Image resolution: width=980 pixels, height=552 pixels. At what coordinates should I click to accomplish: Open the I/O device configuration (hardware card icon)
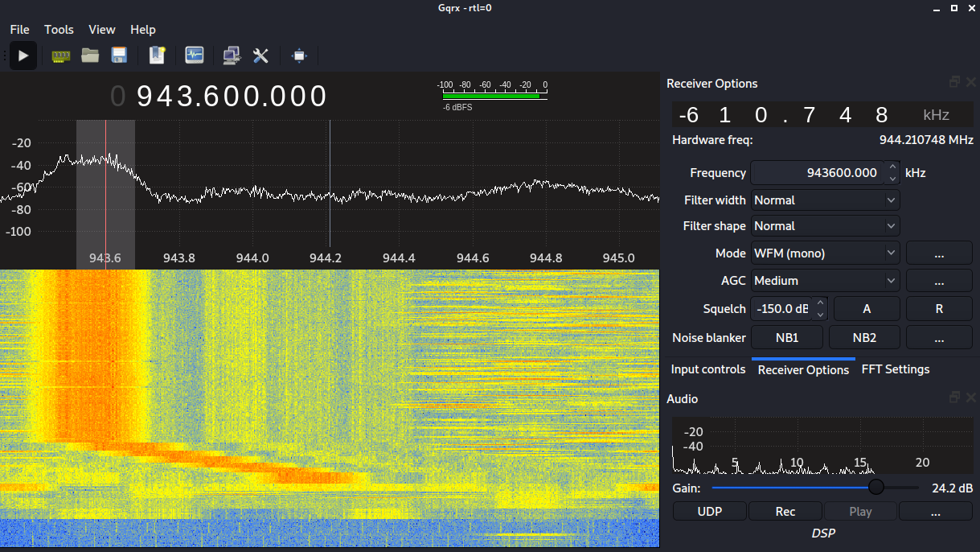click(x=61, y=56)
